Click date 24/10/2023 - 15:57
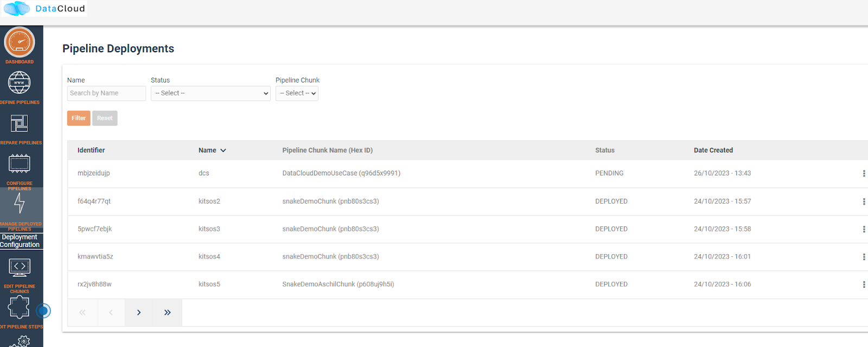This screenshot has width=868, height=347. 722,201
